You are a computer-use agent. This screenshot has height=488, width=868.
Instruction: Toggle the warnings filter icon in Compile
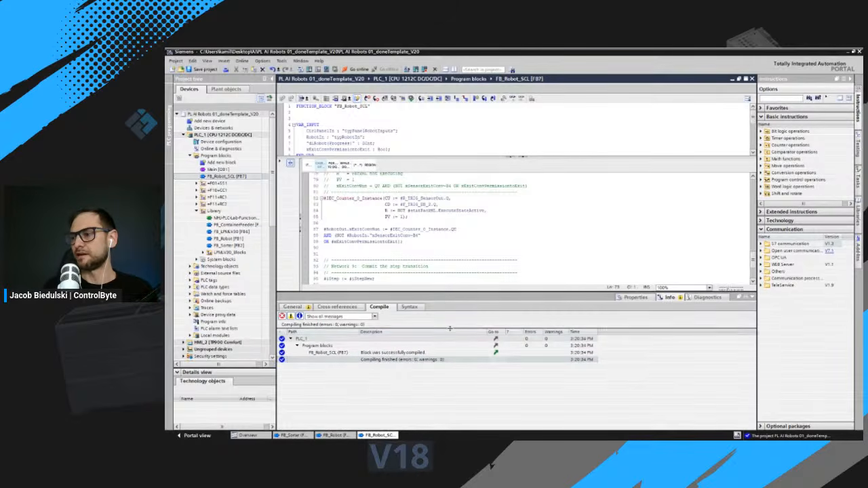291,316
